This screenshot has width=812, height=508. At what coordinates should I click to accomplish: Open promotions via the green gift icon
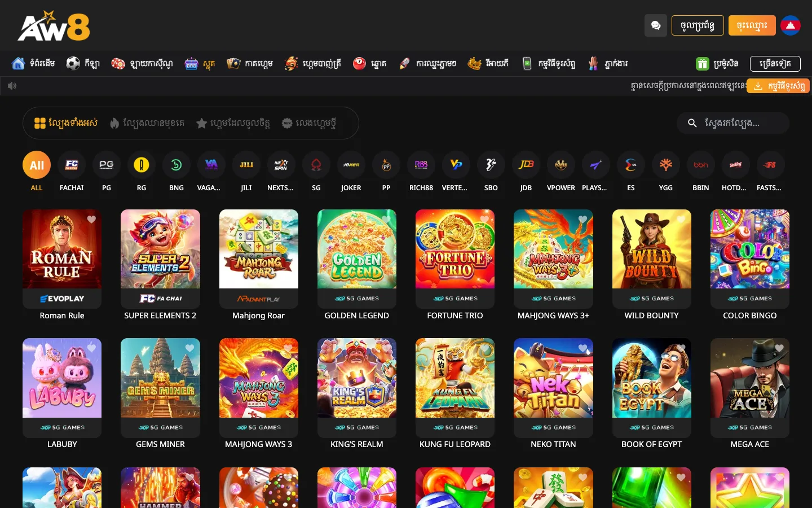pyautogui.click(x=702, y=64)
